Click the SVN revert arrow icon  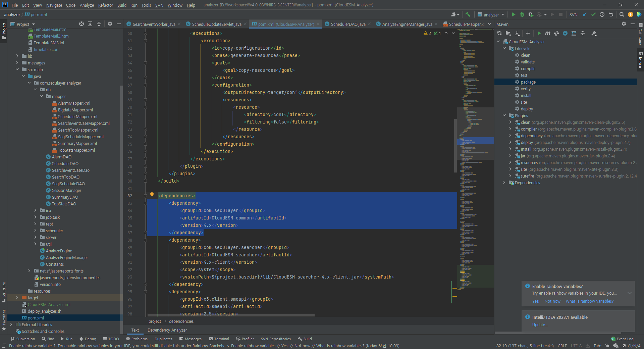pyautogui.click(x=611, y=14)
